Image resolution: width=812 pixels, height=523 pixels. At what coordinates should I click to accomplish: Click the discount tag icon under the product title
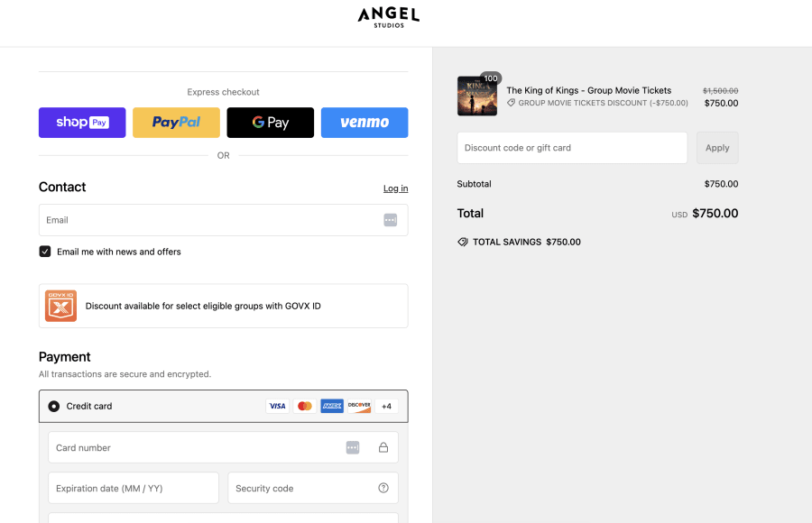pos(511,102)
